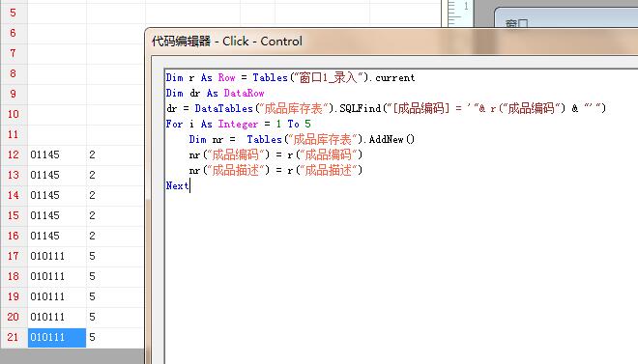Click the empty area of the code editor

(401, 276)
